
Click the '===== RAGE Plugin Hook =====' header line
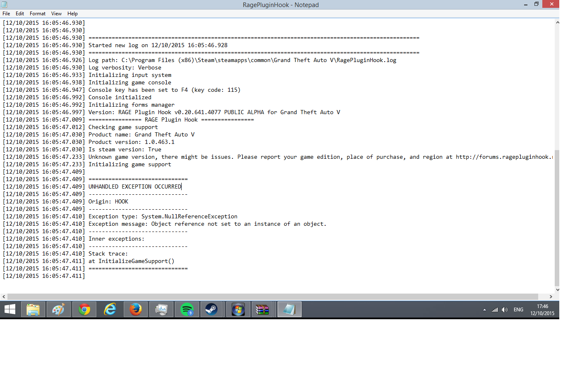pyautogui.click(x=171, y=120)
